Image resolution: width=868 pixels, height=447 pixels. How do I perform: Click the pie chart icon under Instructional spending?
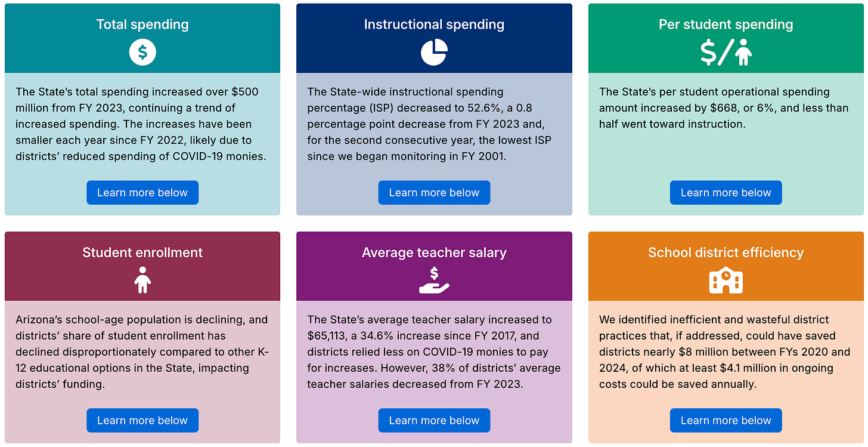(x=434, y=52)
